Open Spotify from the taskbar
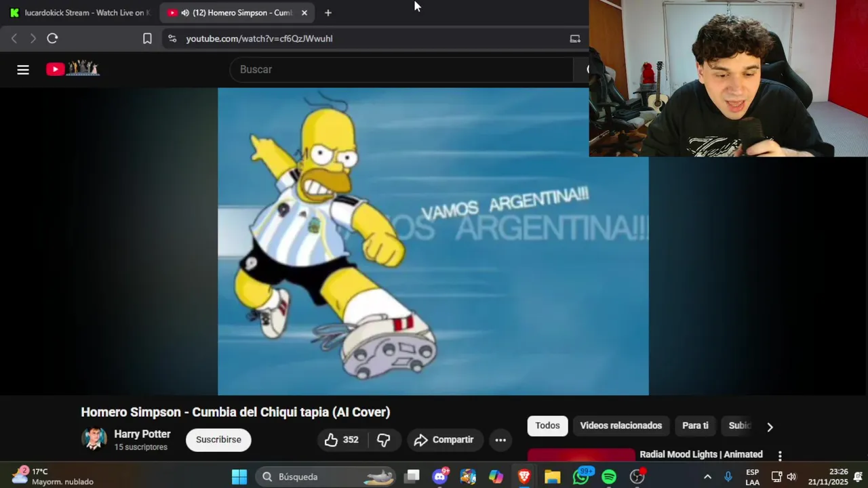Viewport: 868px width, 488px height. [x=609, y=477]
